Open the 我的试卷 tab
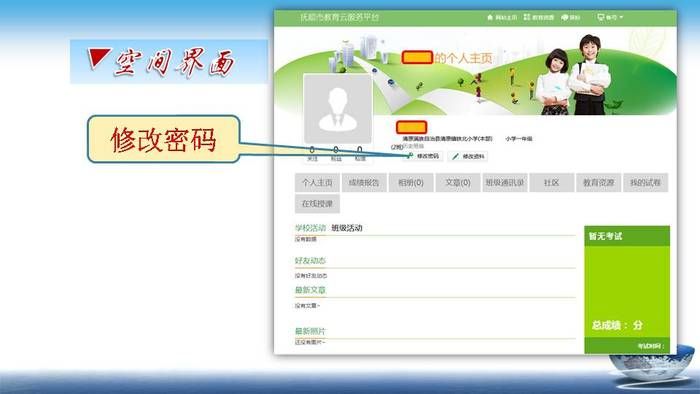Viewport: 700px width, 394px height. point(646,182)
